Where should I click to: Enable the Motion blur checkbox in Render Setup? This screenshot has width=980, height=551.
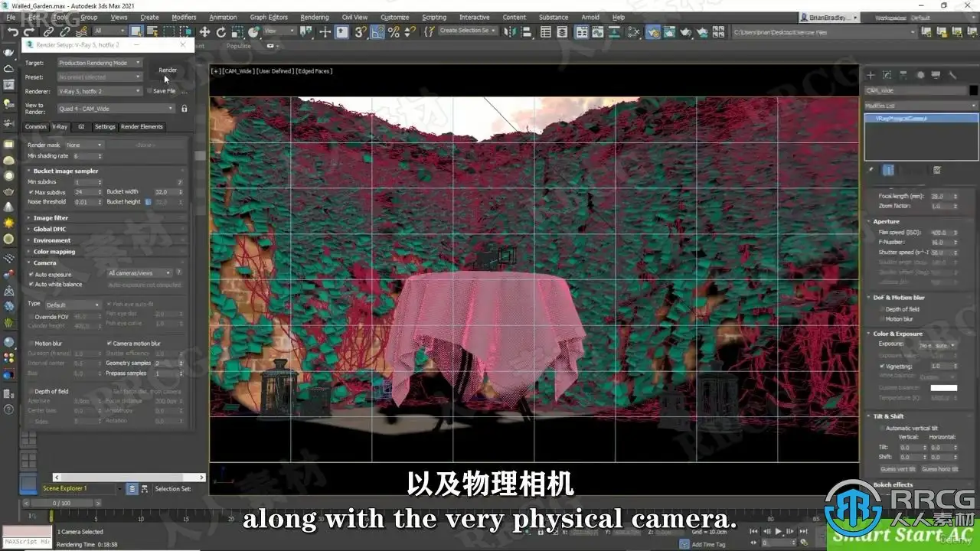click(31, 344)
